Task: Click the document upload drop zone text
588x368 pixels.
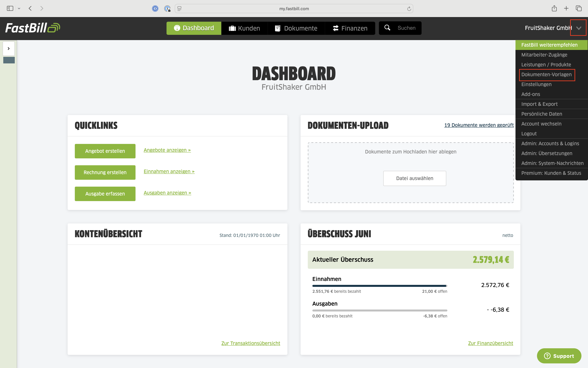Action: click(411, 152)
